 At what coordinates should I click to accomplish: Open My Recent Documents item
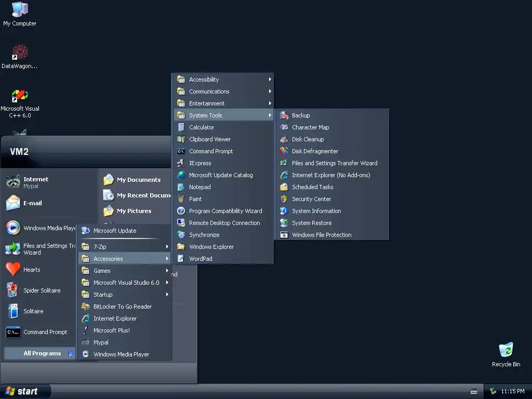(137, 195)
